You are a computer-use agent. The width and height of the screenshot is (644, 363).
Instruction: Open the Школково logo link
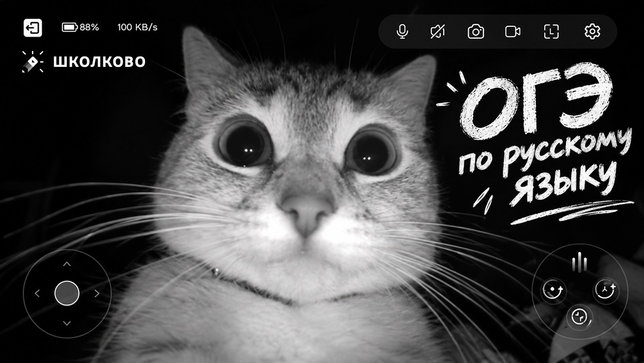coord(84,62)
